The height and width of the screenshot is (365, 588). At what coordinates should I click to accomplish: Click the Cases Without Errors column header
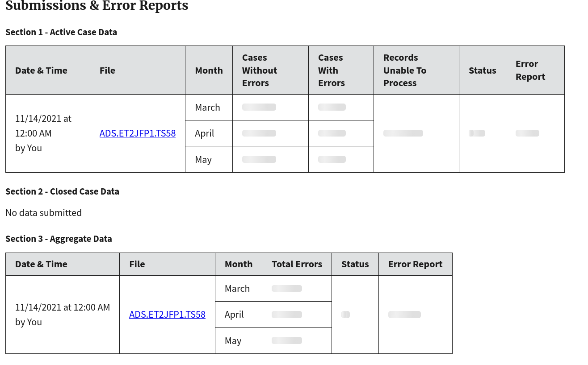click(270, 70)
